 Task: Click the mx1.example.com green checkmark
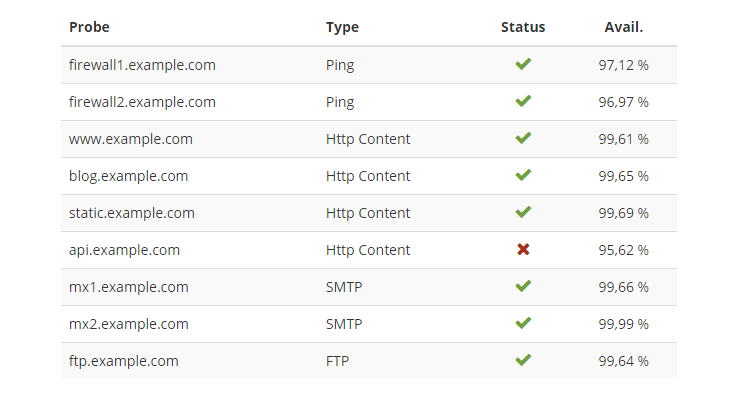click(x=523, y=286)
